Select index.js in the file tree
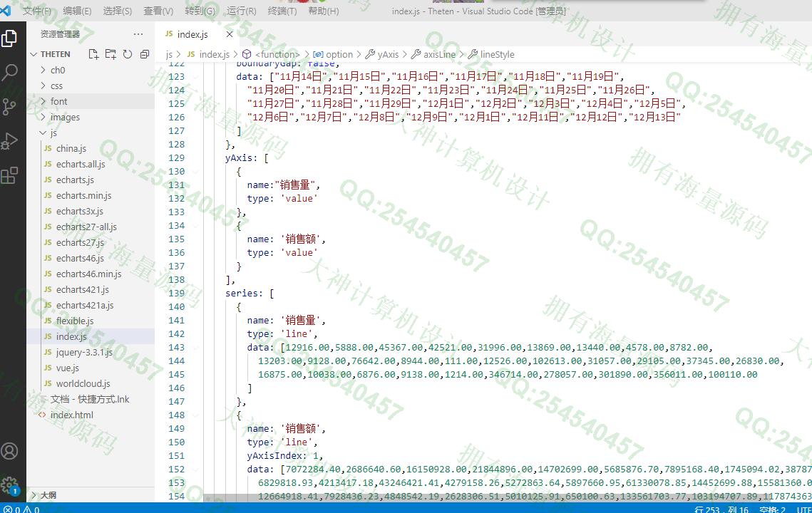The width and height of the screenshot is (812, 513). 91,336
